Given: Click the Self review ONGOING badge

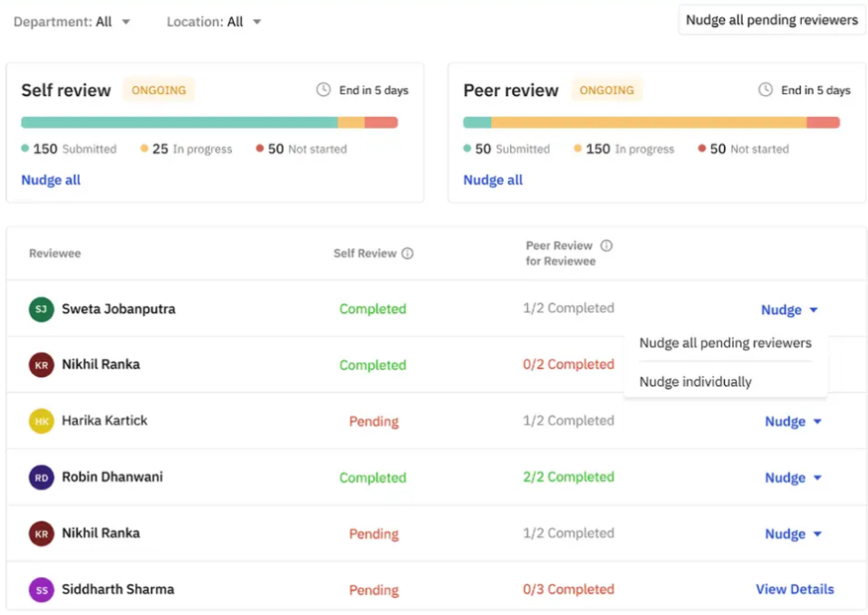Looking at the screenshot, I should point(159,91).
